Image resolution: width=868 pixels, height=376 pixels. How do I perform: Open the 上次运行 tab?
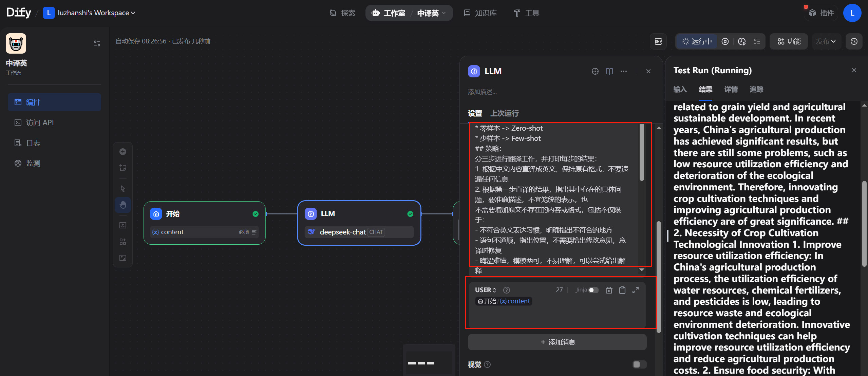pos(504,113)
